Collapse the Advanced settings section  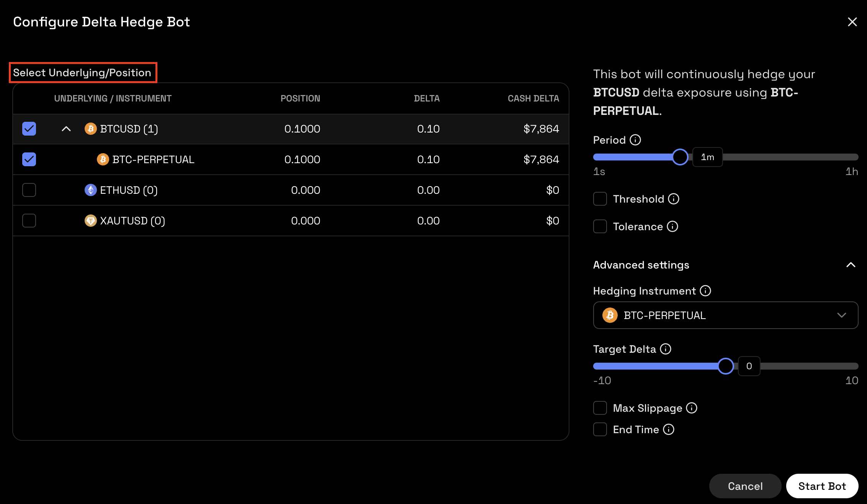[851, 265]
